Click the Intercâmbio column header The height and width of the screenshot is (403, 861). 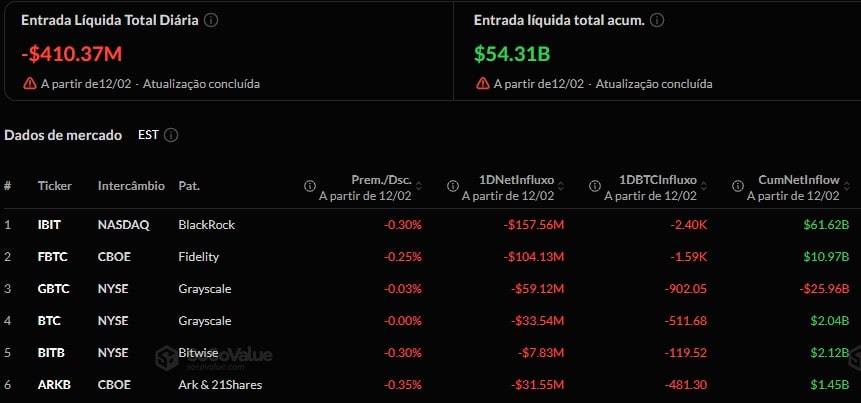[x=130, y=186]
